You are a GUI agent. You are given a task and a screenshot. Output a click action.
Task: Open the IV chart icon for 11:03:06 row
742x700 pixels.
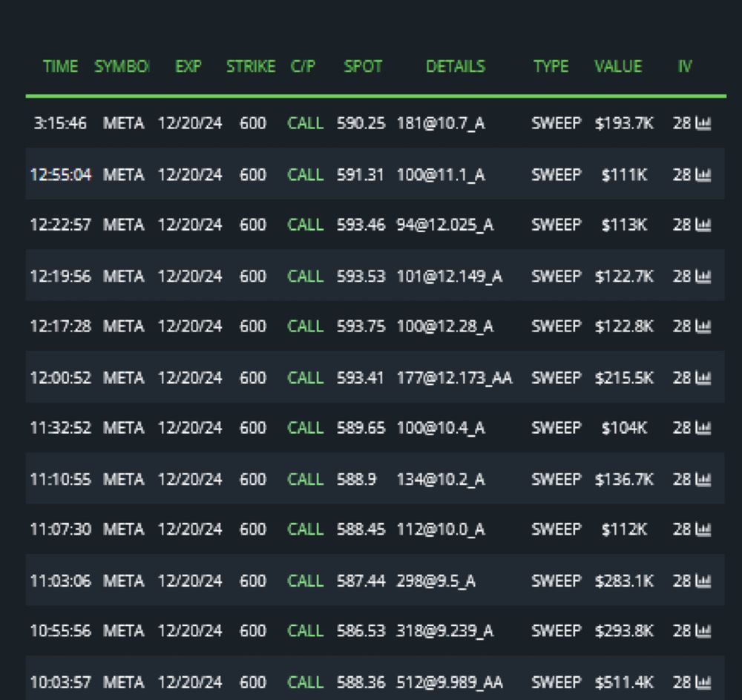coord(703,581)
